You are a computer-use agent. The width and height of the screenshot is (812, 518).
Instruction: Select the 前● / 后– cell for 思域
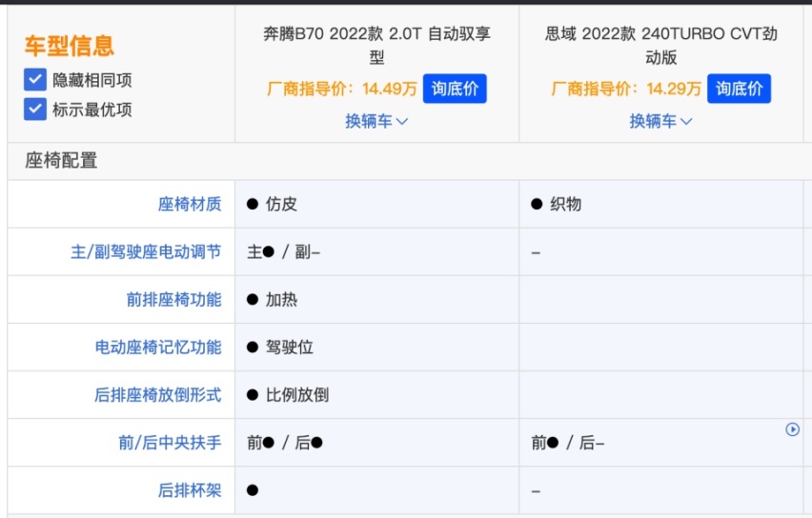click(x=568, y=443)
